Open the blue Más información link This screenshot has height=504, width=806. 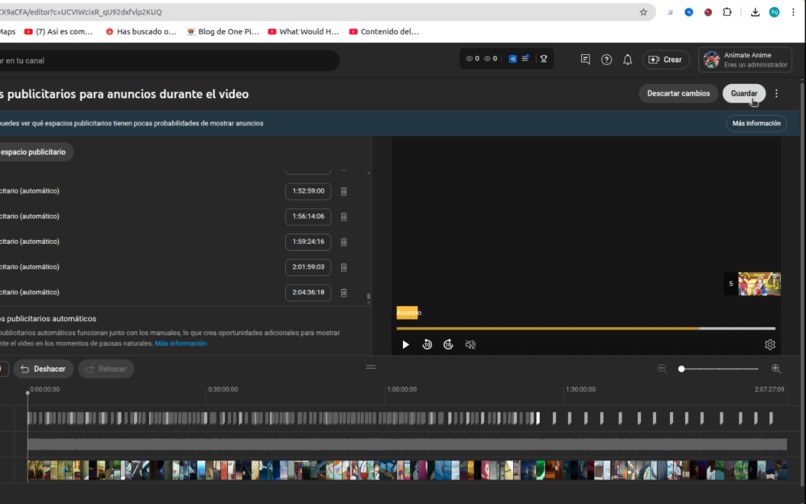point(180,344)
